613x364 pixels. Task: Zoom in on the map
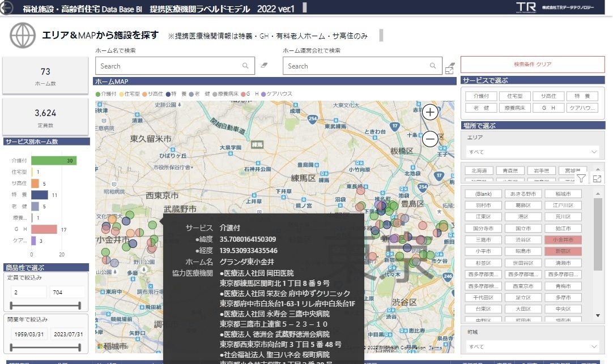(x=430, y=112)
